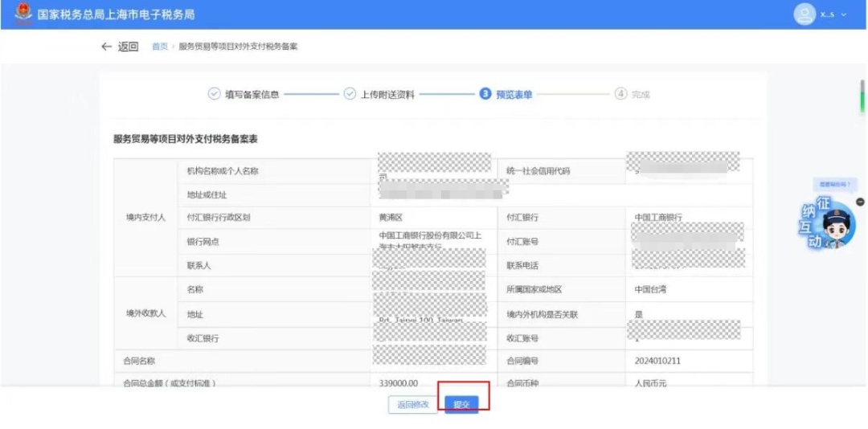Click 返回修改 button
Screen dimensions: 868x429
click(413, 405)
